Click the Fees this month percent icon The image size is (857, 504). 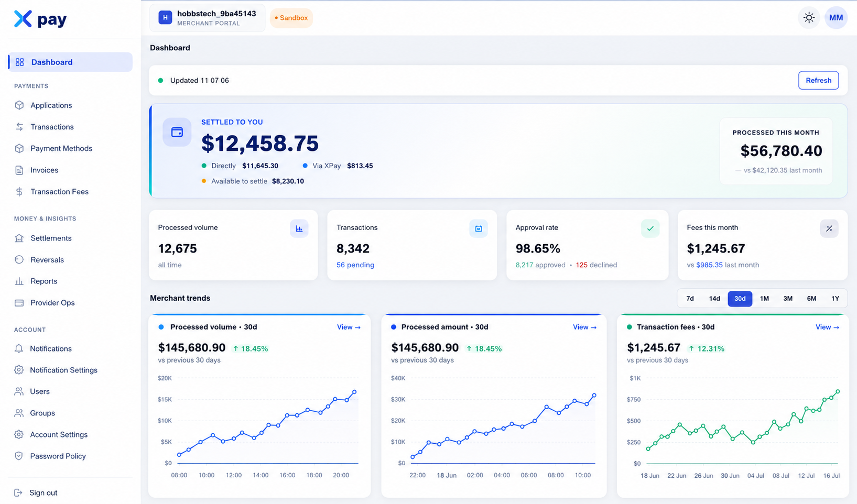coord(829,228)
